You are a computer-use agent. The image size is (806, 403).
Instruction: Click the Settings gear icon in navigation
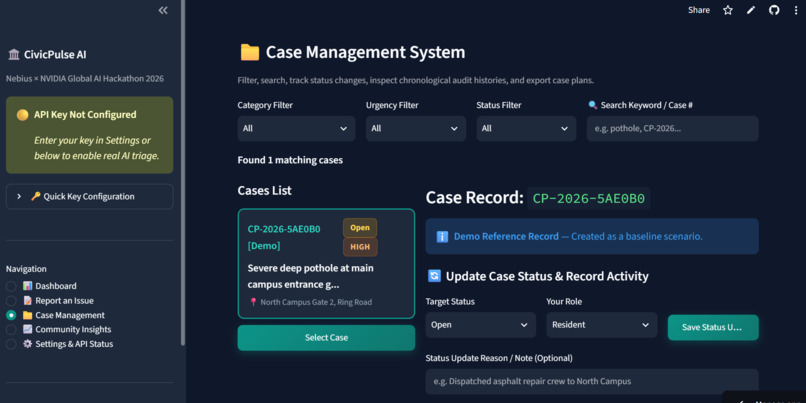point(27,344)
